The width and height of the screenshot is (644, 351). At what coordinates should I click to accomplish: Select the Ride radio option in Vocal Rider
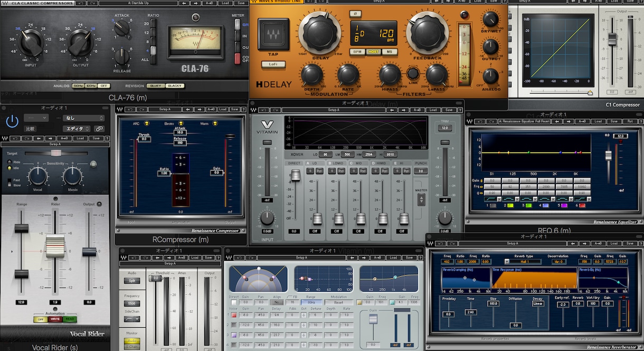pos(9,162)
